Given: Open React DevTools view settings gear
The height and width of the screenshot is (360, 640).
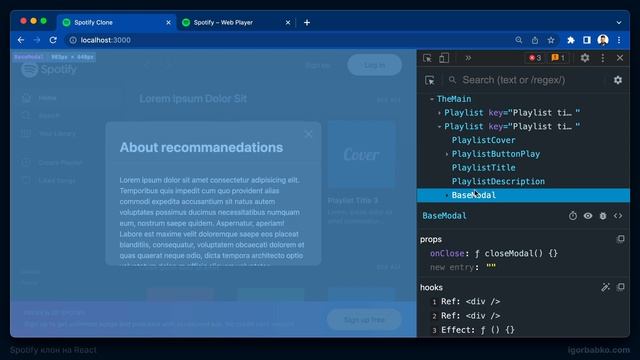Looking at the screenshot, I should coord(618,80).
